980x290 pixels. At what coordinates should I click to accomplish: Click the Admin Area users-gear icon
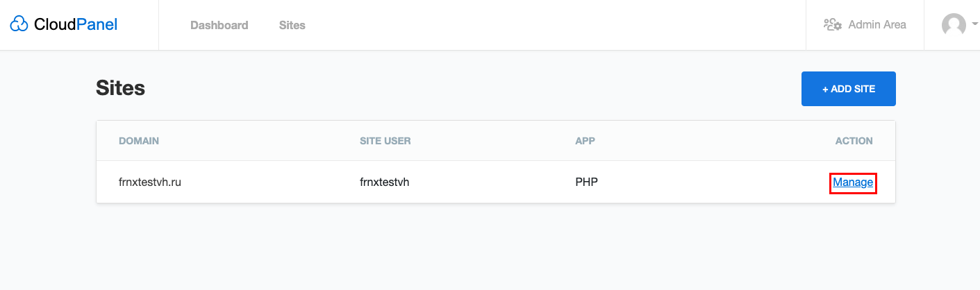point(833,24)
